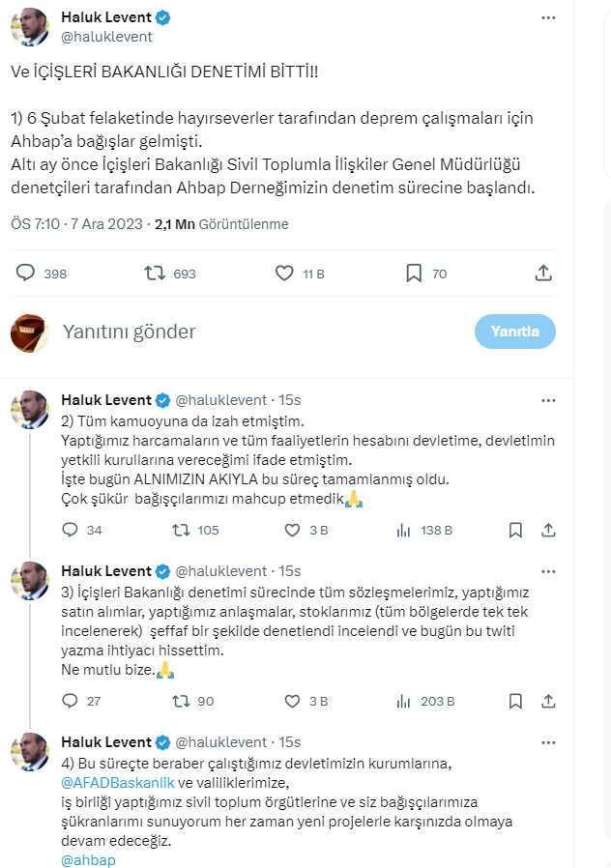Toggle like on the main tweet
Viewport: 611px width, 868px height.
[x=283, y=273]
